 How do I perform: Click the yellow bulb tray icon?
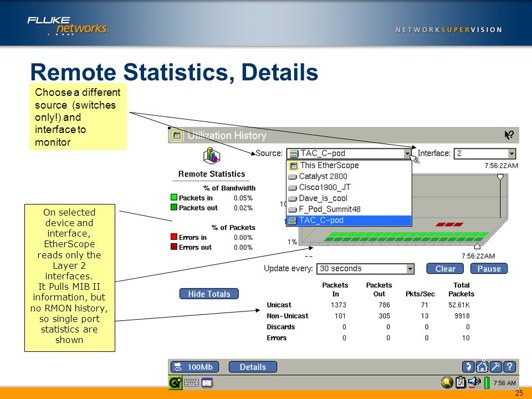pyautogui.click(x=447, y=383)
